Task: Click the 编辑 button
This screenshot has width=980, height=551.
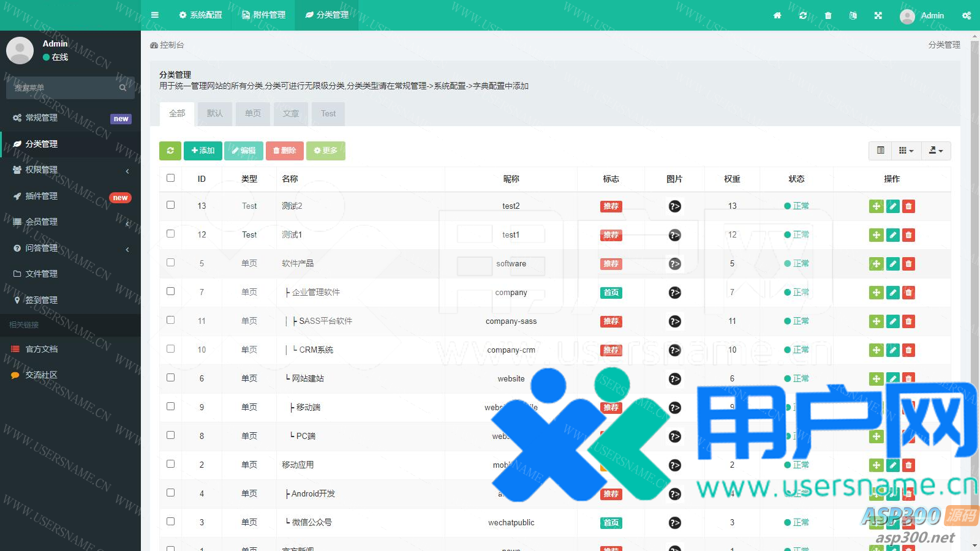Action: pos(244,151)
